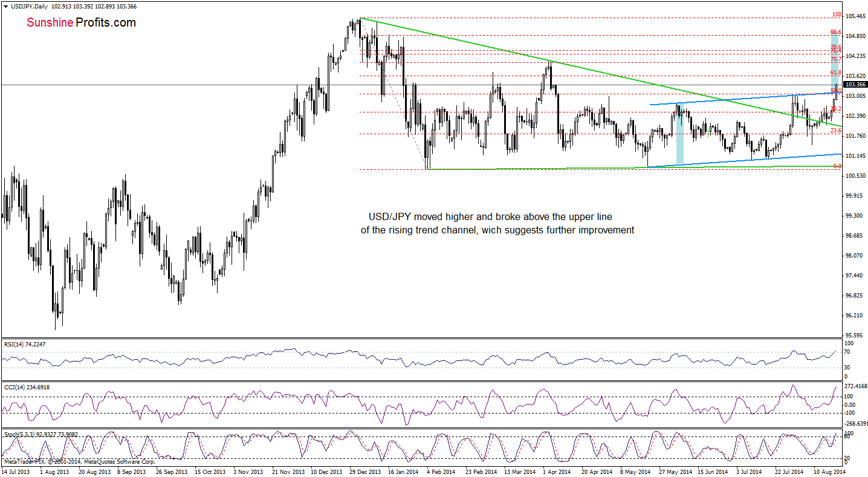Click the 61.8 Fibonacci level label
This screenshot has height=477, width=868.
pos(836,72)
